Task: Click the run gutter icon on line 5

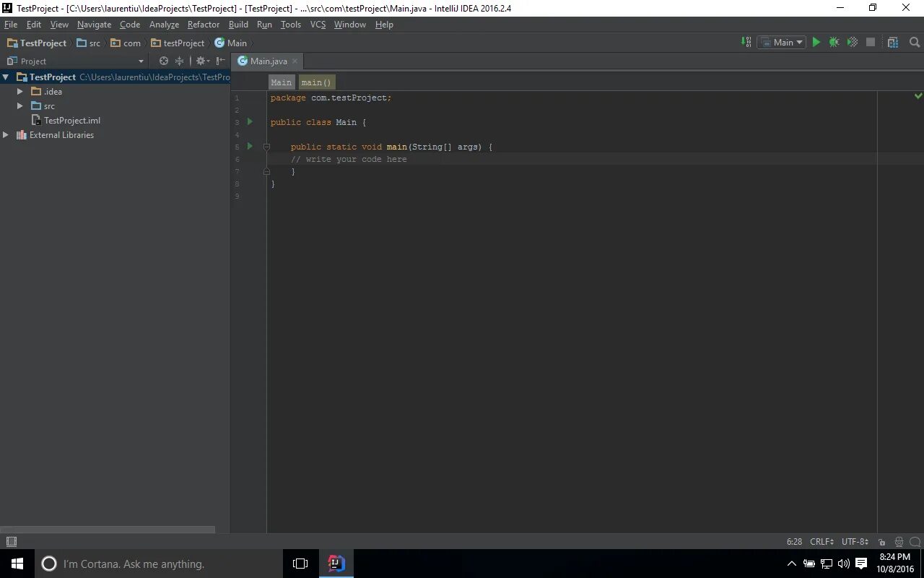Action: click(x=249, y=146)
